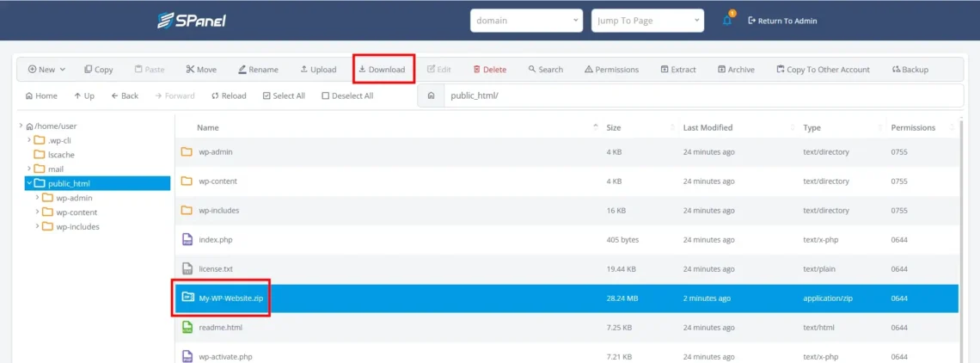Sort by Permissions column

(913, 127)
